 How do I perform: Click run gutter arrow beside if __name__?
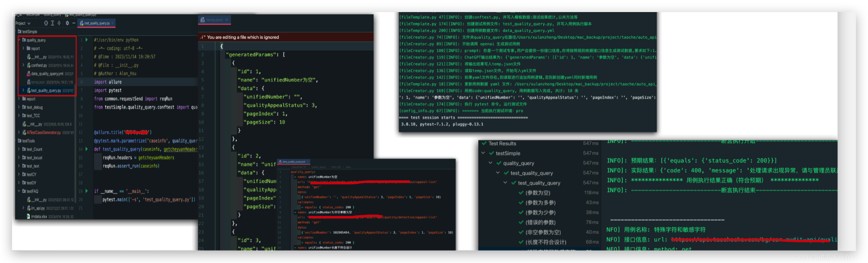(87, 191)
